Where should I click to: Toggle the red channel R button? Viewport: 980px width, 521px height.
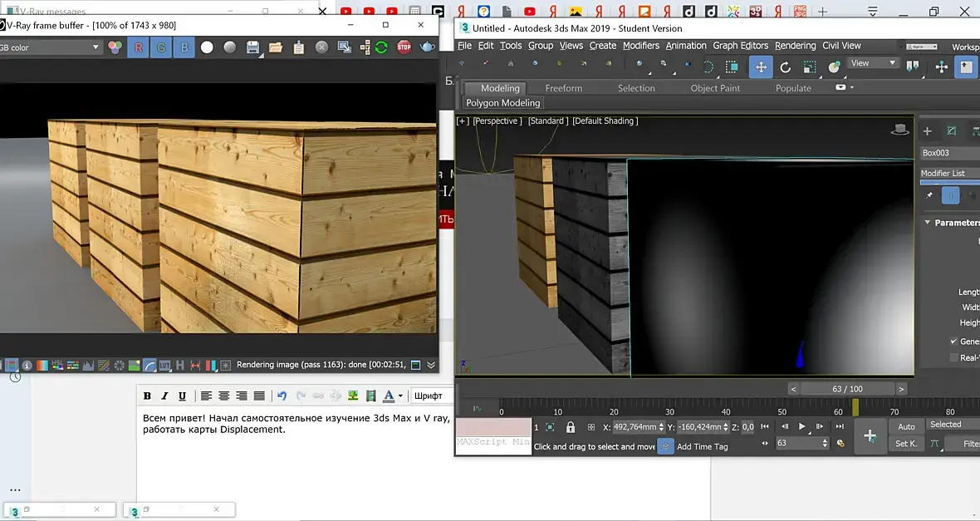tap(138, 47)
